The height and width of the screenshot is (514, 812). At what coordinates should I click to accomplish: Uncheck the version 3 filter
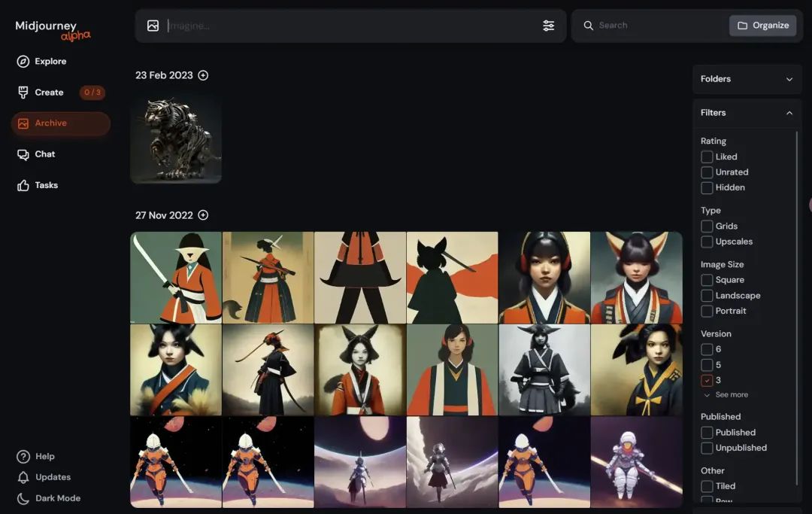(x=706, y=380)
